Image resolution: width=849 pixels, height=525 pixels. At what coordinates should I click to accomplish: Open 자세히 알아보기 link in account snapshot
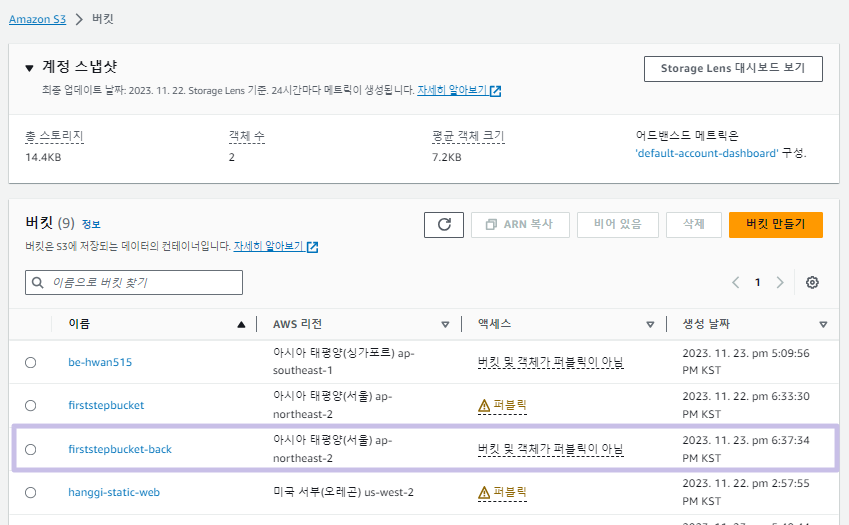(452, 90)
